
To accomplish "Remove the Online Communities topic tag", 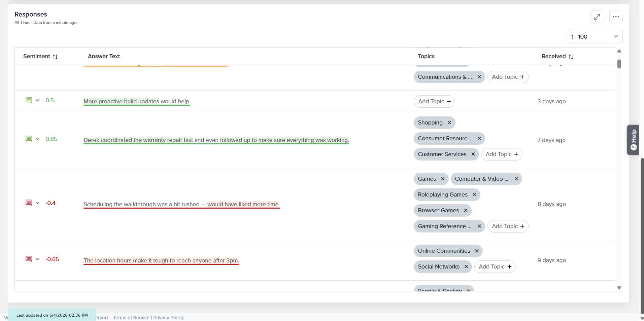I will tap(477, 251).
